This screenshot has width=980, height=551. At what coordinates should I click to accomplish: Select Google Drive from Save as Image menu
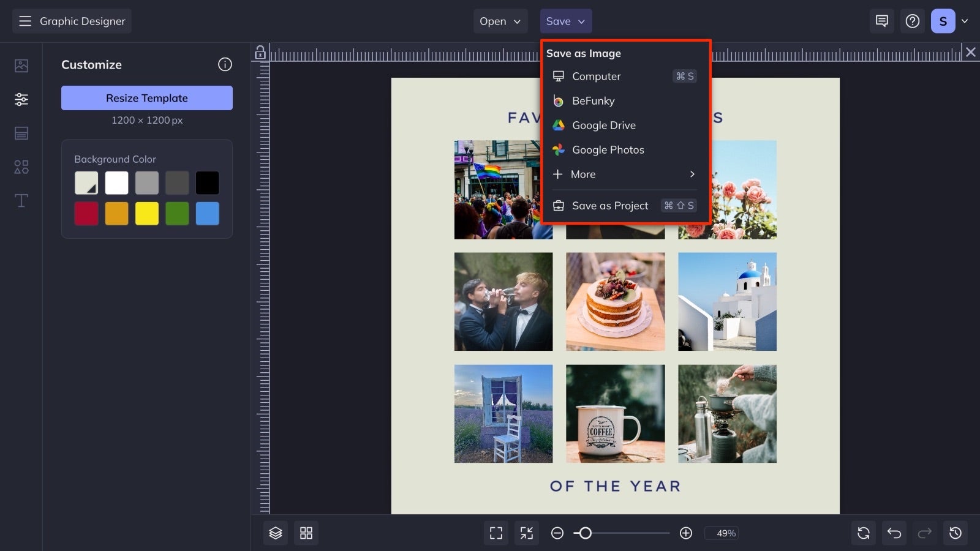coord(604,125)
